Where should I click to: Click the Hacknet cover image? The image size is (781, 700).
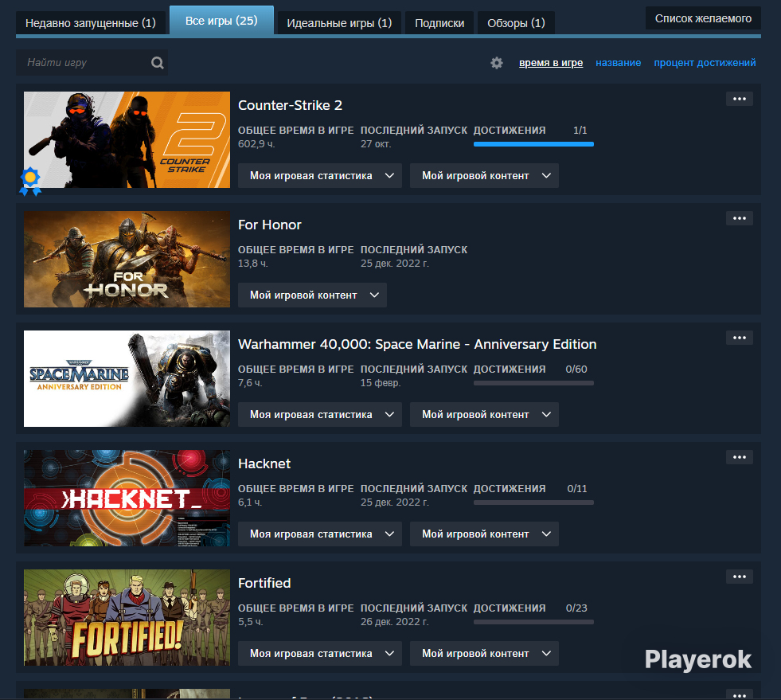pos(127,499)
